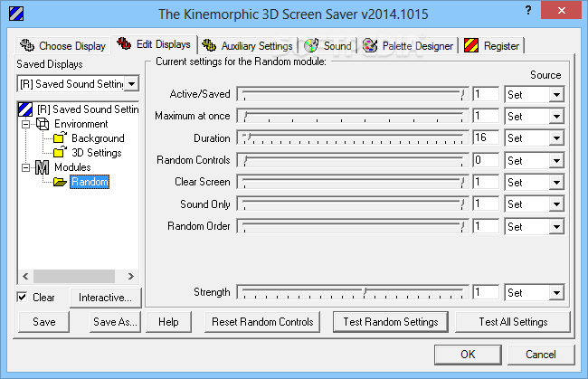Click the striped icon beside Saved Sound Settings tree root
Image resolution: width=588 pixels, height=379 pixels.
pos(25,109)
